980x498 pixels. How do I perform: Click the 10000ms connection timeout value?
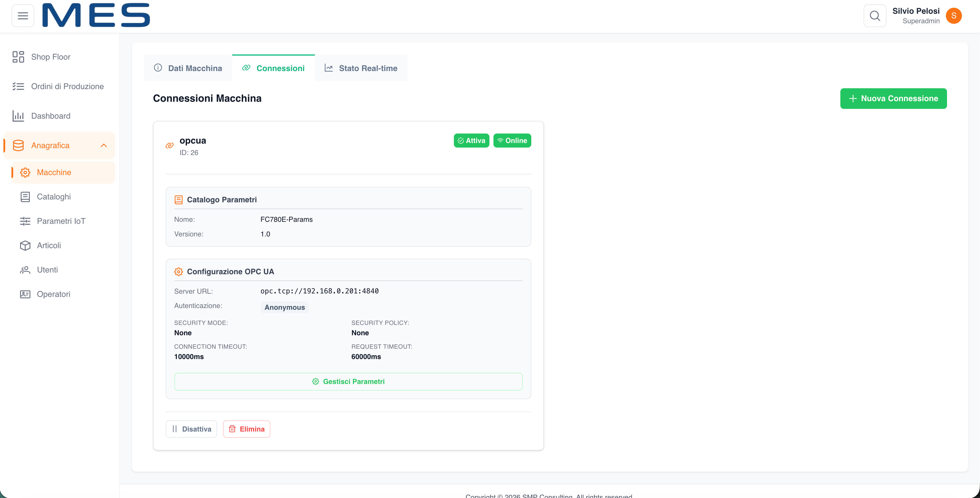pos(189,357)
